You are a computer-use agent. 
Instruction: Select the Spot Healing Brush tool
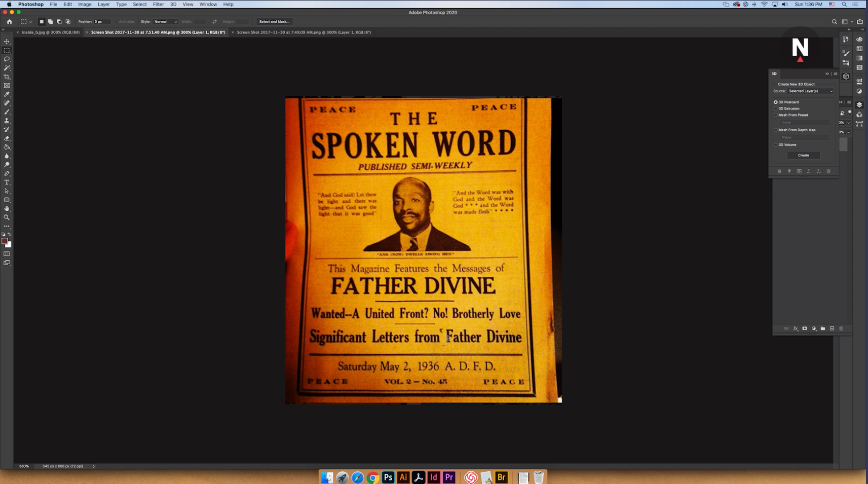(7, 103)
